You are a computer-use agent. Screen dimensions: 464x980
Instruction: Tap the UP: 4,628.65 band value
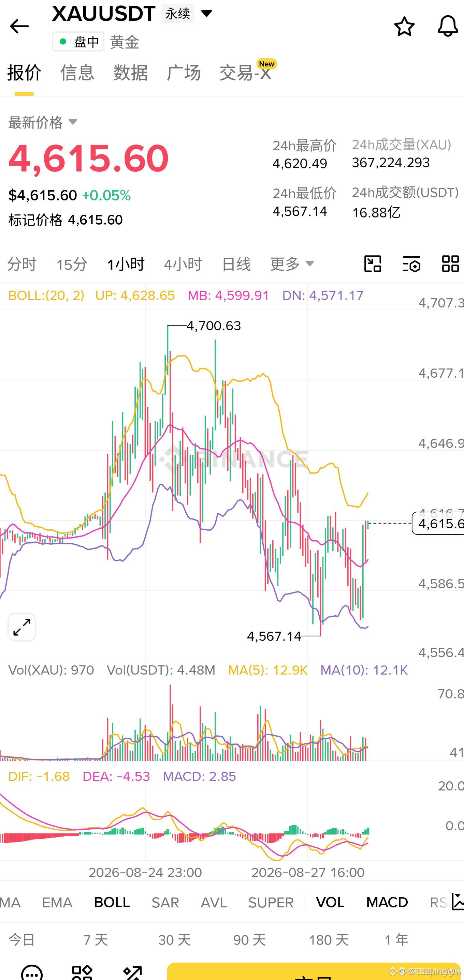point(135,296)
